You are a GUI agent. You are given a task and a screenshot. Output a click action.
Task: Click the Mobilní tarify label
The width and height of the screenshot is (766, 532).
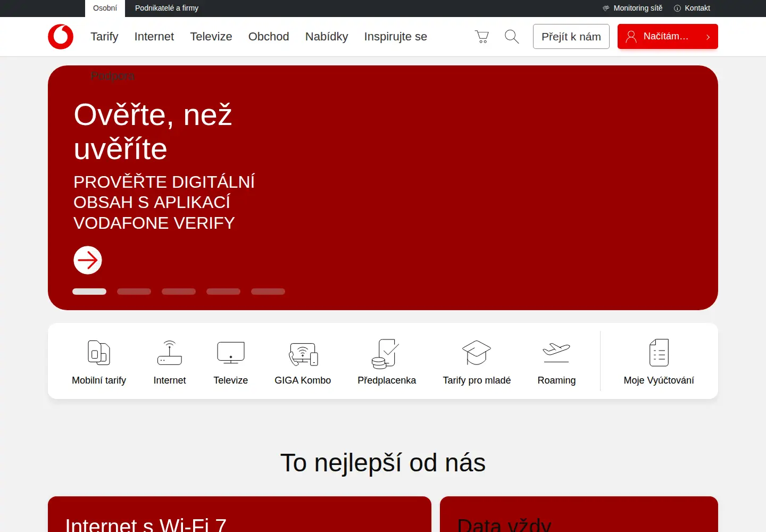[x=99, y=380]
